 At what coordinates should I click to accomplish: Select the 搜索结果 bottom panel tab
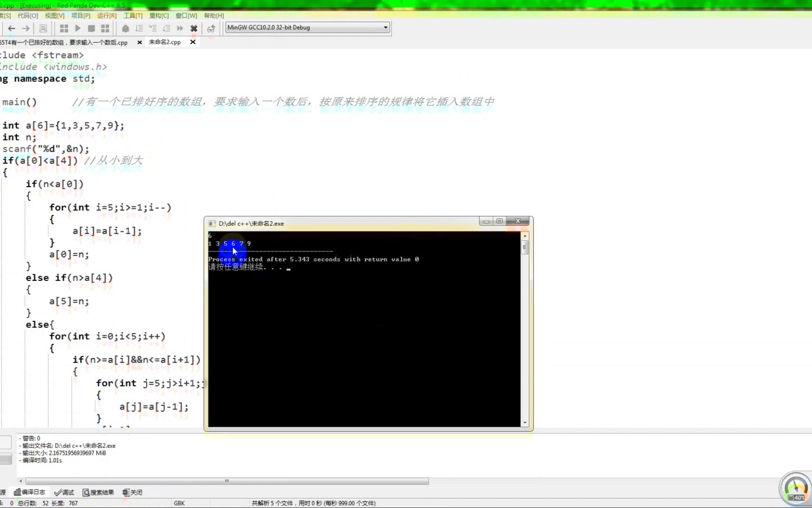pos(98,492)
